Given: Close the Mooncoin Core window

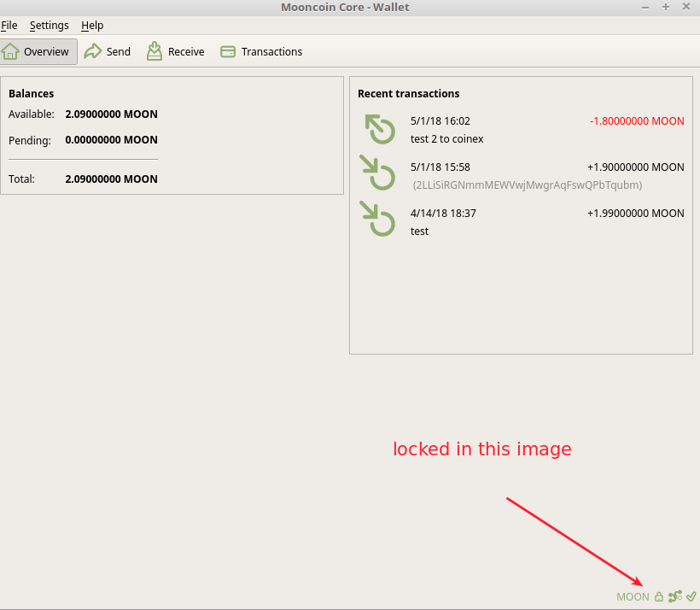Looking at the screenshot, I should pos(686,7).
